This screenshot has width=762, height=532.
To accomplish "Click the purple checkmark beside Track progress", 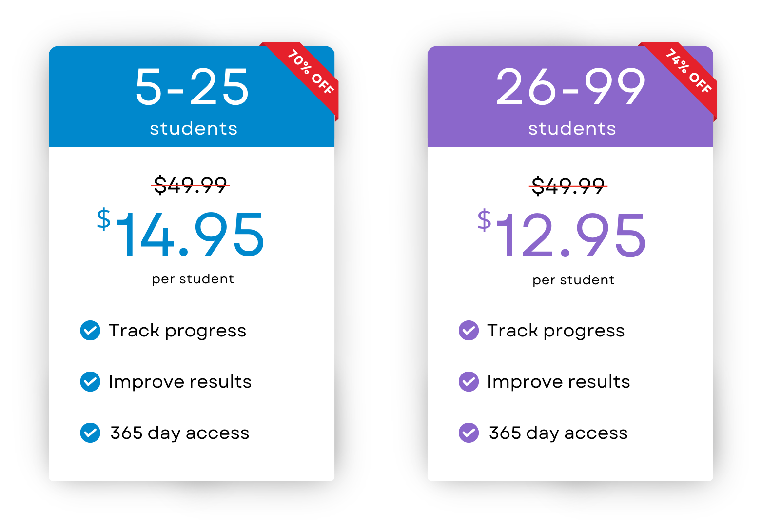I will point(469,331).
